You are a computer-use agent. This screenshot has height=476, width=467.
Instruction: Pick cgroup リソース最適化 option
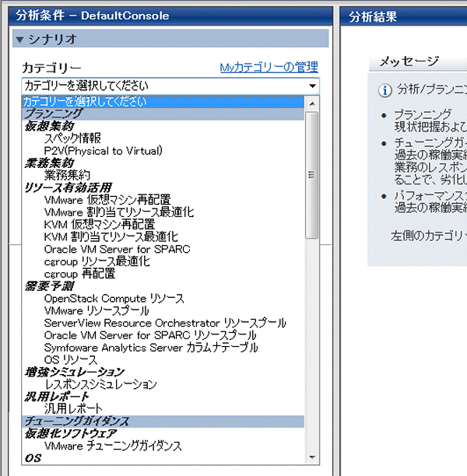tap(97, 261)
